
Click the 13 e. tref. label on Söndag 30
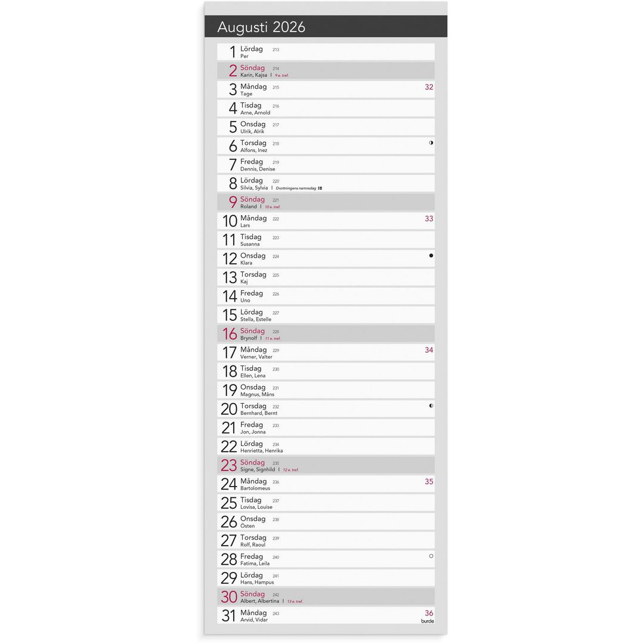[x=295, y=601]
